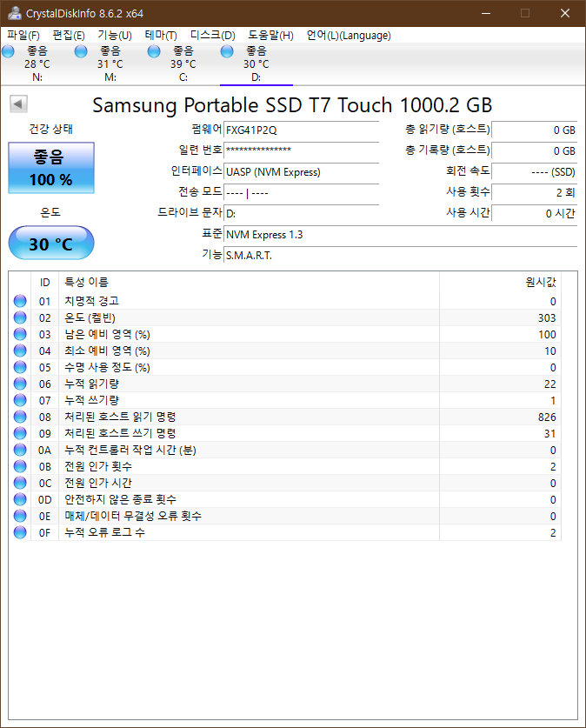Click status orb for attribute 0D 안전하지 않은 종료
This screenshot has width=586, height=728.
click(20, 499)
